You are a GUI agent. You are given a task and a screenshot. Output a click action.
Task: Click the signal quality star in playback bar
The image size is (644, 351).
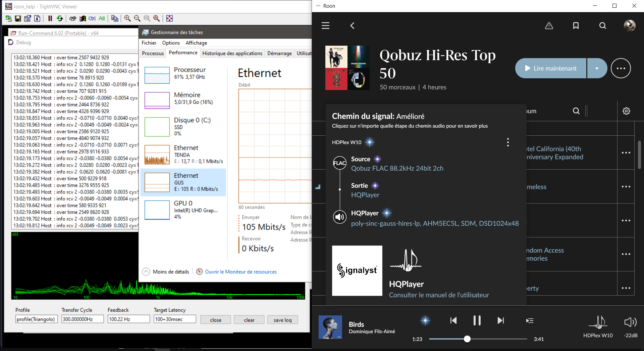[425, 320]
